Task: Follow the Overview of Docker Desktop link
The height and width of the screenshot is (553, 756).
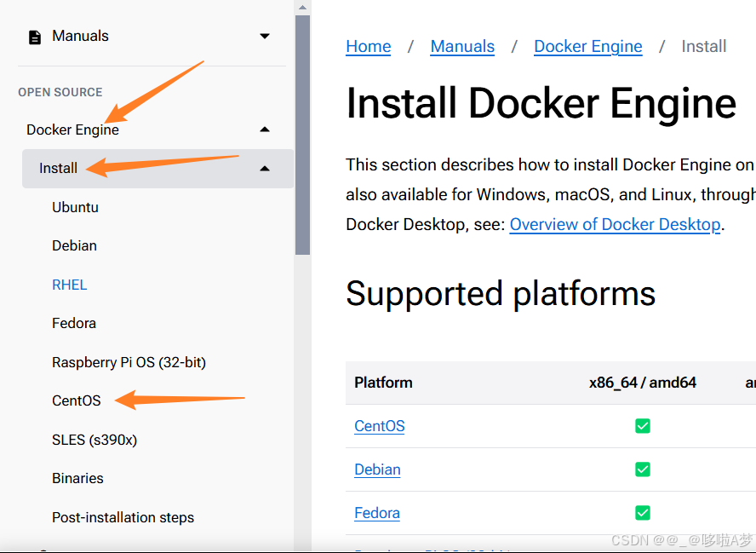Action: (615, 224)
